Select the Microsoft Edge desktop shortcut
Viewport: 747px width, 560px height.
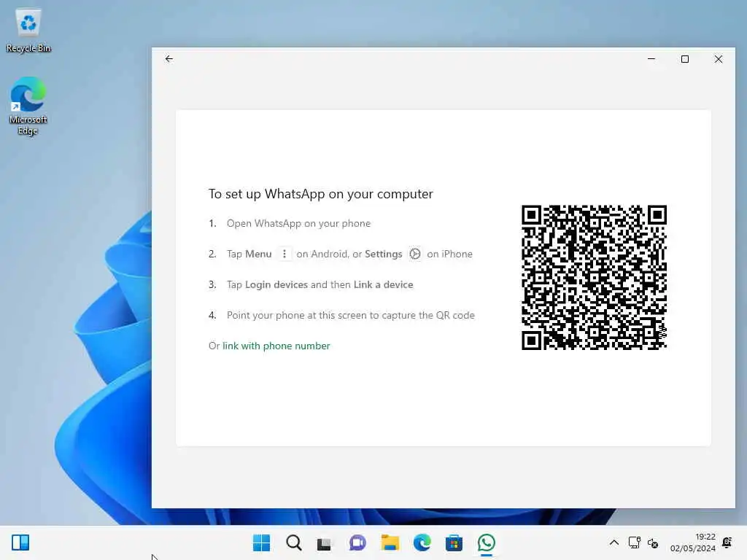tap(28, 106)
